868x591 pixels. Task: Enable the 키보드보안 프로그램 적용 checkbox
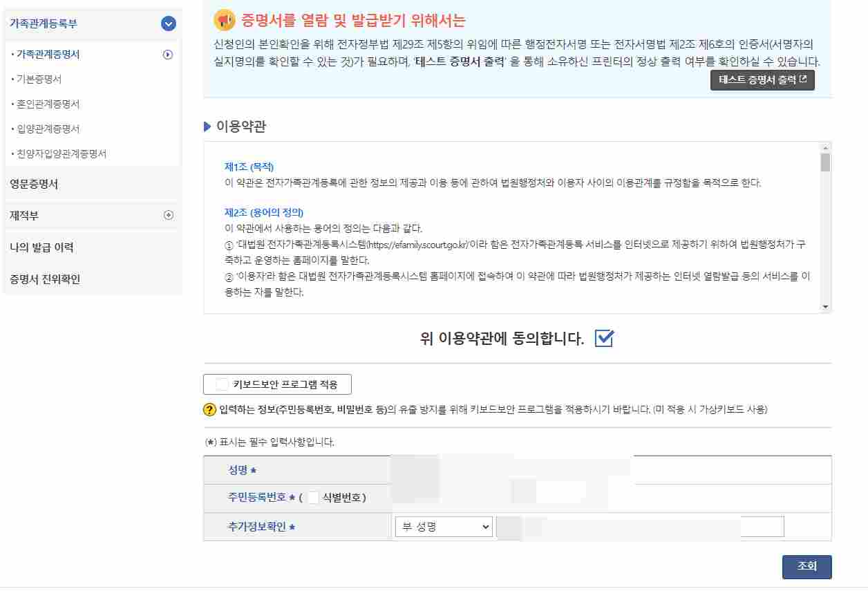pyautogui.click(x=221, y=384)
